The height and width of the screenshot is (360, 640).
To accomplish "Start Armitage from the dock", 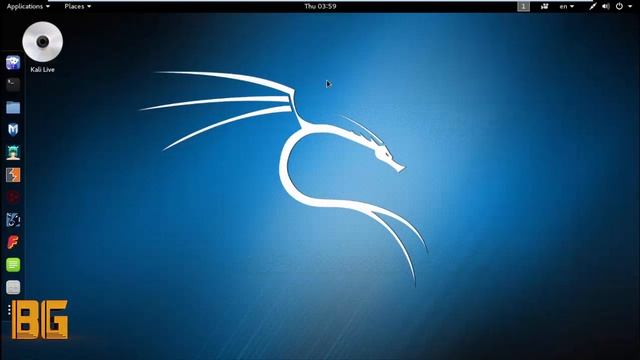I will (x=13, y=152).
